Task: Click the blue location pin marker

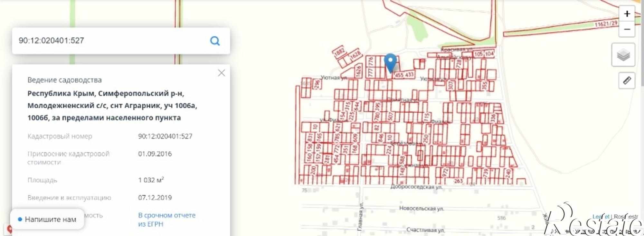Action: point(391,63)
